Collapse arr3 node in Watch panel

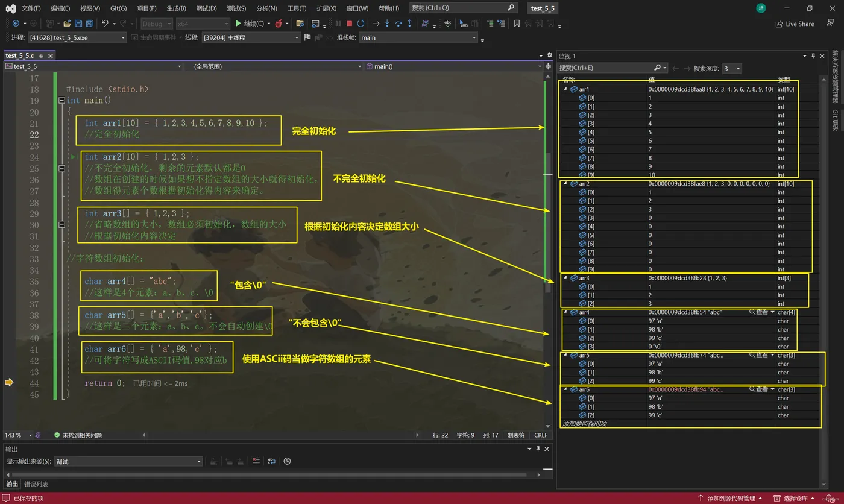point(565,278)
